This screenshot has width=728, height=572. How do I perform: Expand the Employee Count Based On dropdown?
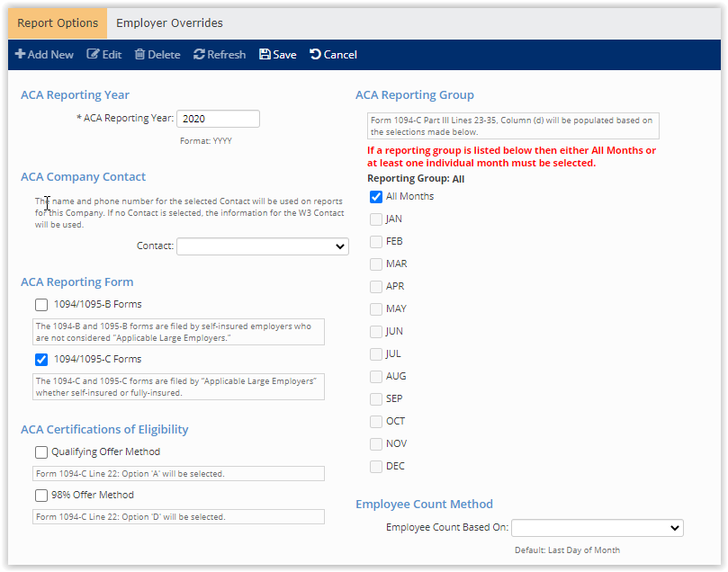[x=597, y=528]
